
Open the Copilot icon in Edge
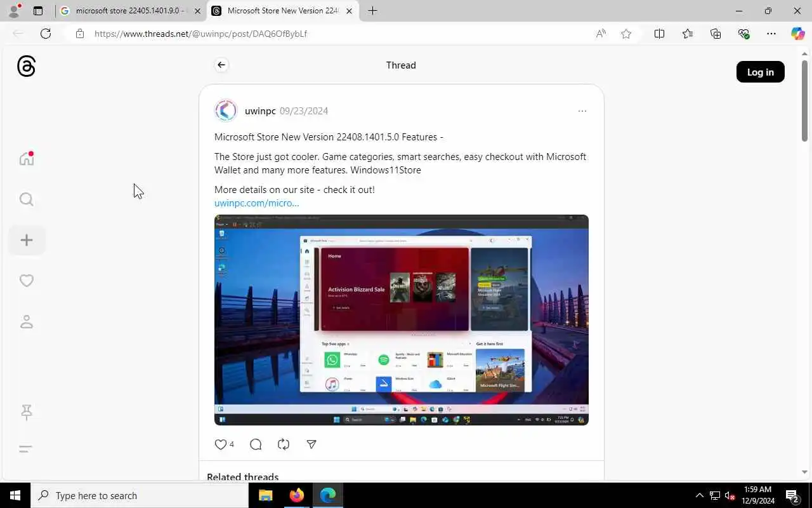(x=797, y=34)
